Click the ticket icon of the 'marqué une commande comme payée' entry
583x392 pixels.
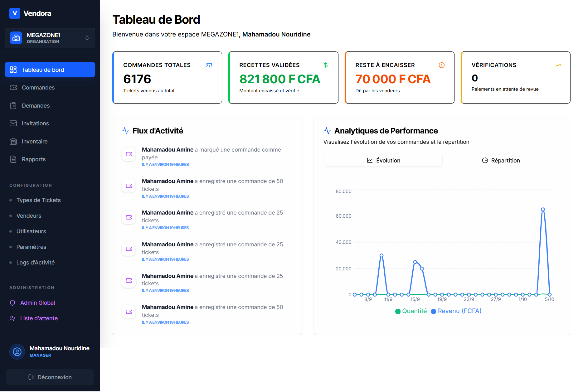point(129,154)
